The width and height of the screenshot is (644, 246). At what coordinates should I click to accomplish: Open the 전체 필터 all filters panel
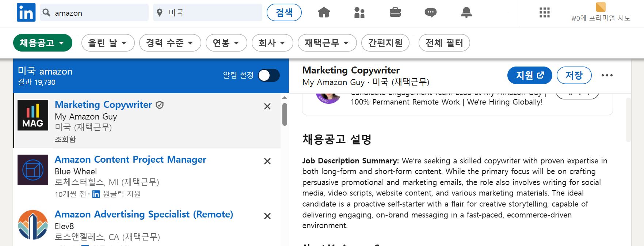coord(444,43)
